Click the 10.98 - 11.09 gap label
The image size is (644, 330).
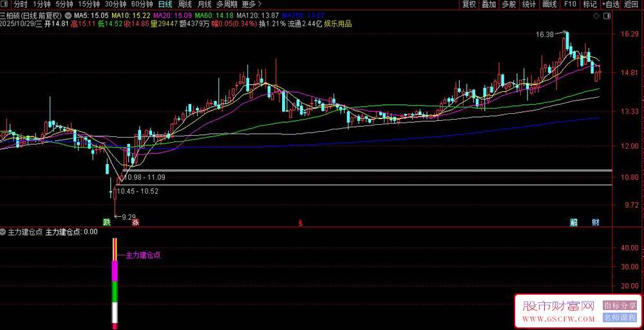click(146, 178)
